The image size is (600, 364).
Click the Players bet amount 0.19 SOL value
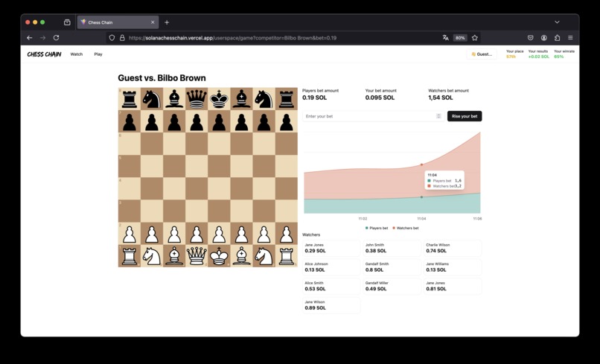314,98
